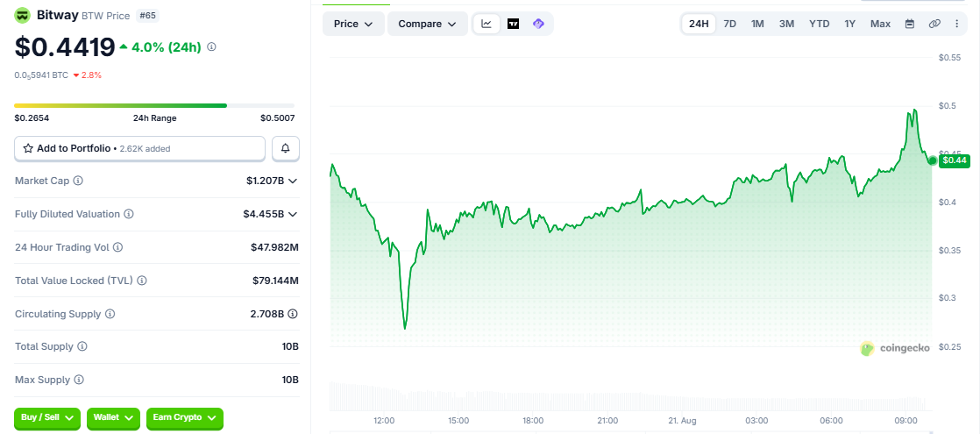Click Add to Portfolio button
980x434 pixels.
click(140, 148)
